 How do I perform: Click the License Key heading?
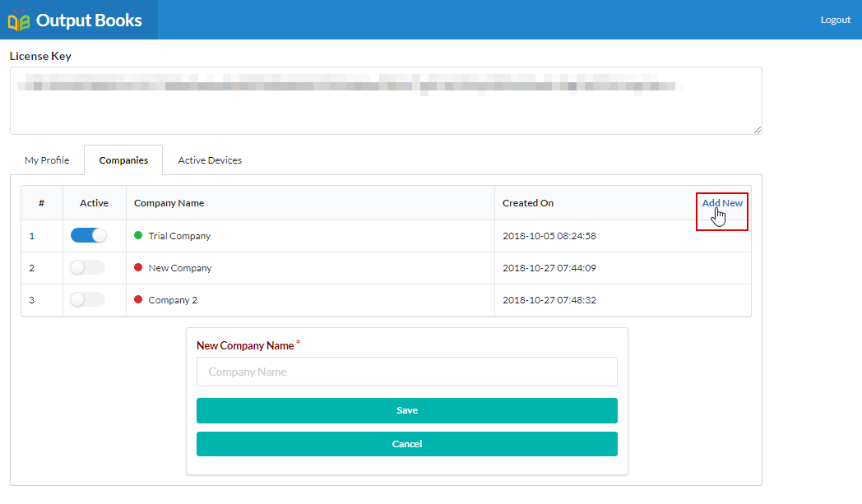click(40, 56)
